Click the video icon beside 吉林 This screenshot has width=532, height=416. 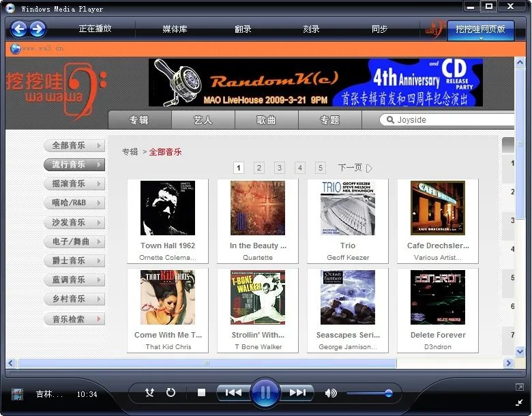coord(17,394)
